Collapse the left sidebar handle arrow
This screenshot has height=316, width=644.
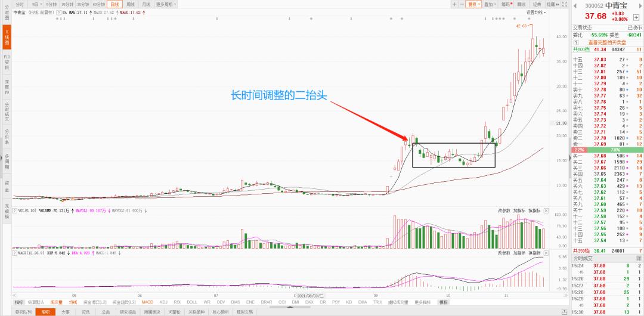coord(1,158)
